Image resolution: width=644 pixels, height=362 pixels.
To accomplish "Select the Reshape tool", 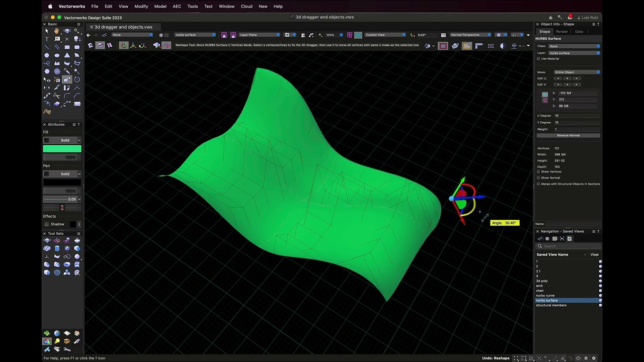I will click(67, 79).
